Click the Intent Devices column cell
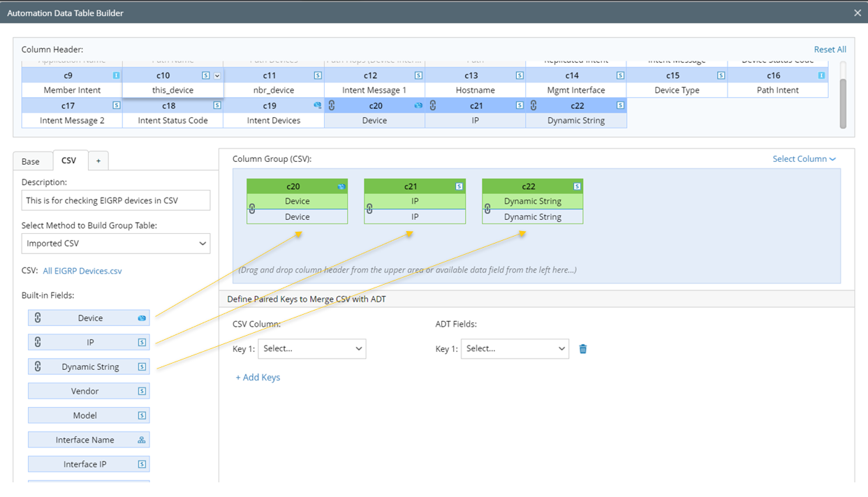The image size is (868, 497). click(274, 120)
